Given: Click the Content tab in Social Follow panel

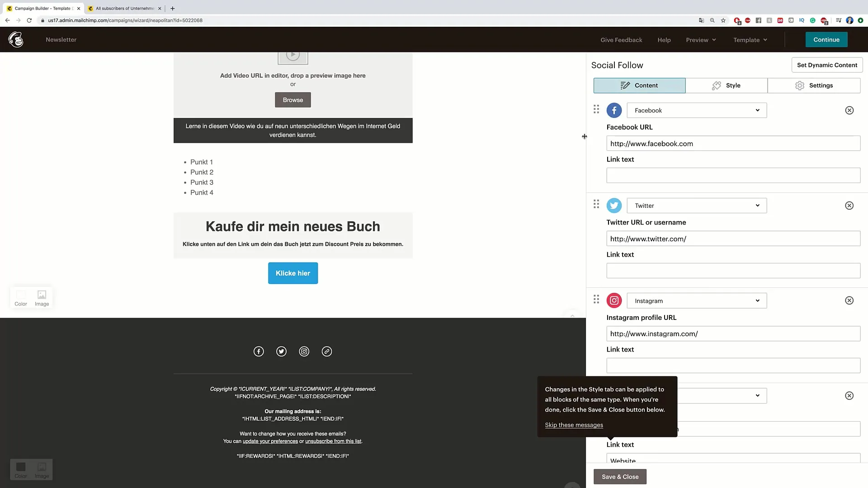Looking at the screenshot, I should tap(639, 85).
